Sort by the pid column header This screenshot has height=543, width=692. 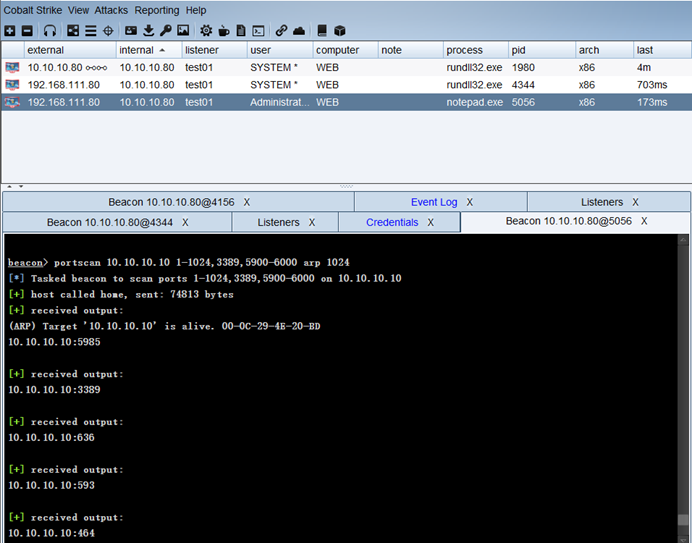(542, 50)
